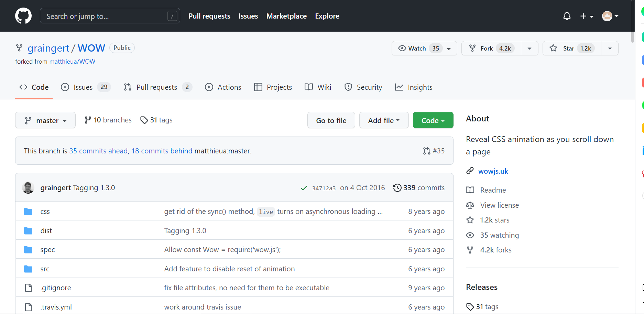View the 10 branches list
The width and height of the screenshot is (644, 314).
tap(108, 120)
